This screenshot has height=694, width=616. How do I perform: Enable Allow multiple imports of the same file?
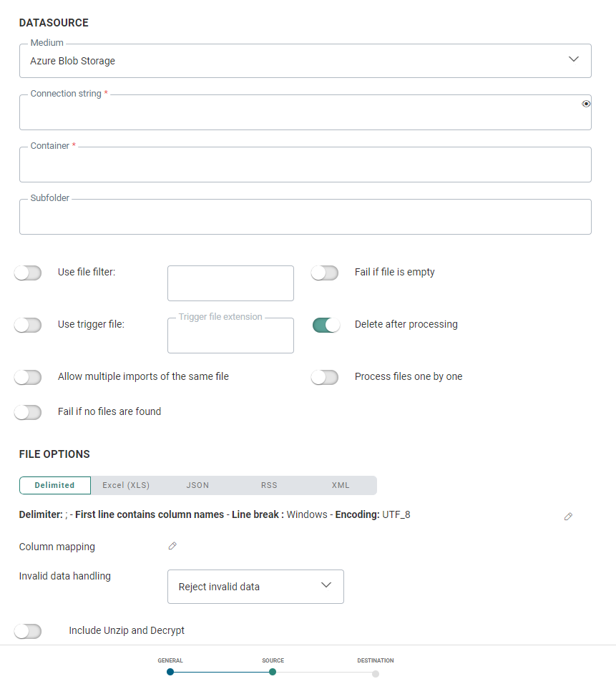pyautogui.click(x=28, y=377)
